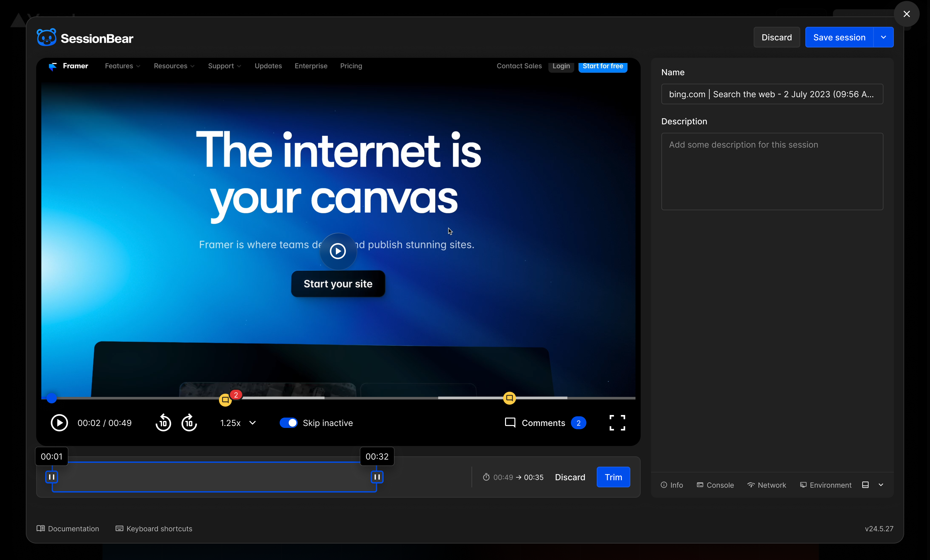Open the Support menu in the recording
The height and width of the screenshot is (560, 930).
[x=225, y=66]
